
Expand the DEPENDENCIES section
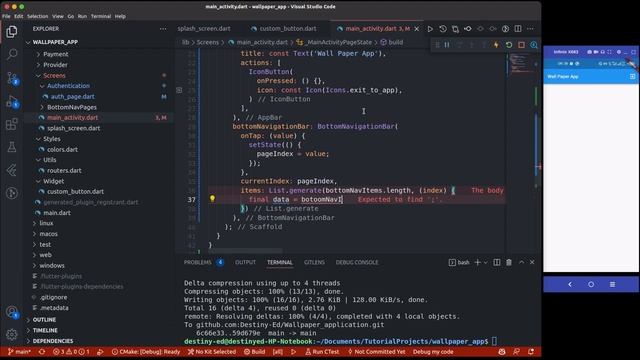coord(53,341)
